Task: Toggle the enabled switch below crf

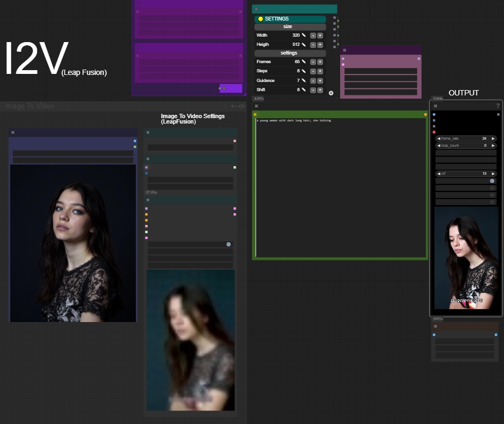Action: coord(492,181)
